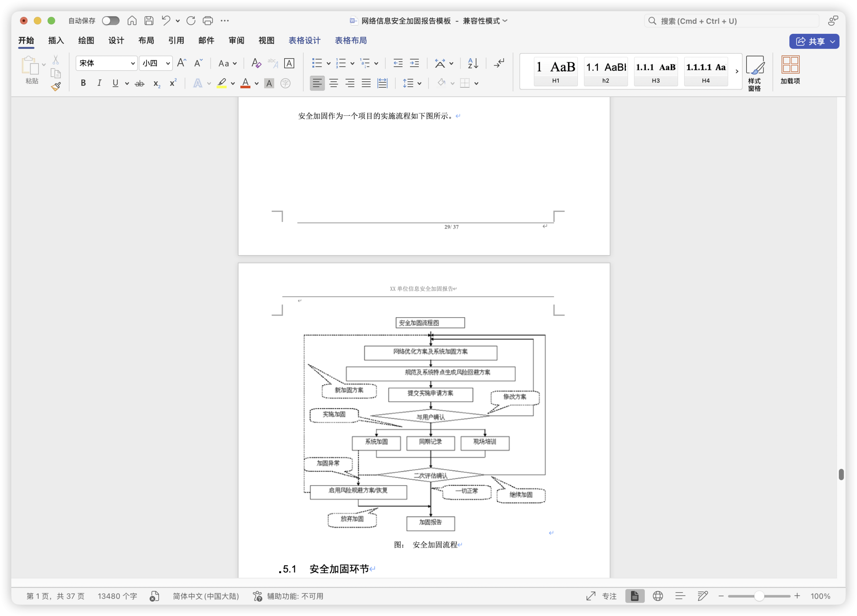Open the font name dropdown 宋体

(133, 63)
